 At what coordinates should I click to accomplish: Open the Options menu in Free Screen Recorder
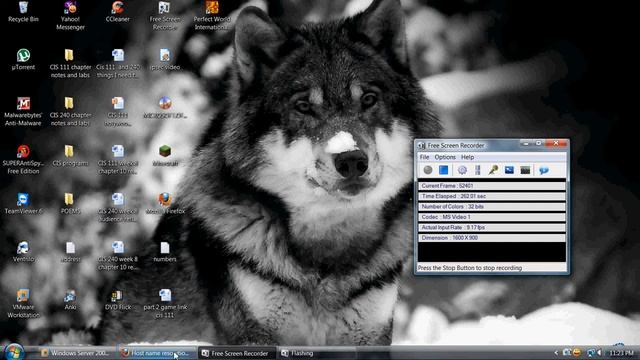pos(445,157)
